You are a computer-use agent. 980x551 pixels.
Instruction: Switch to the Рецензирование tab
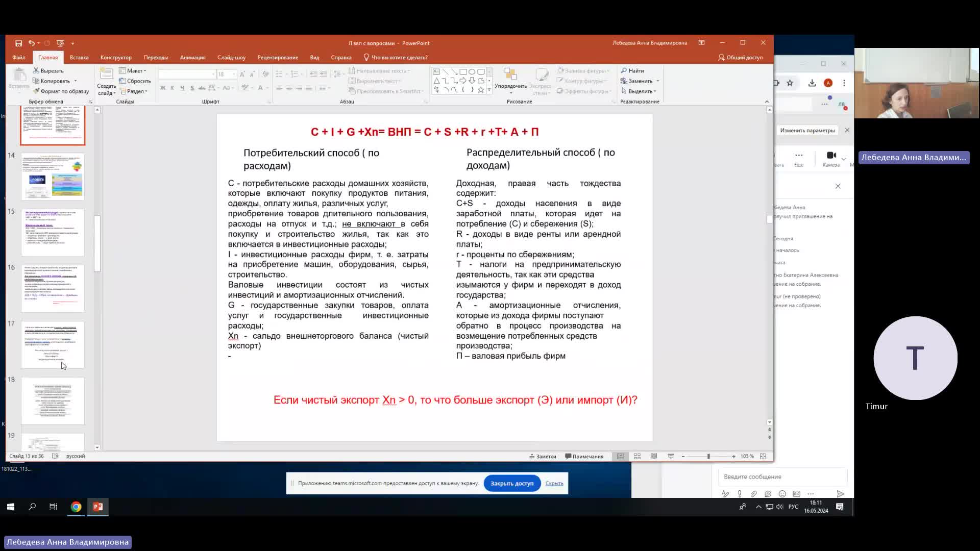[x=278, y=58]
